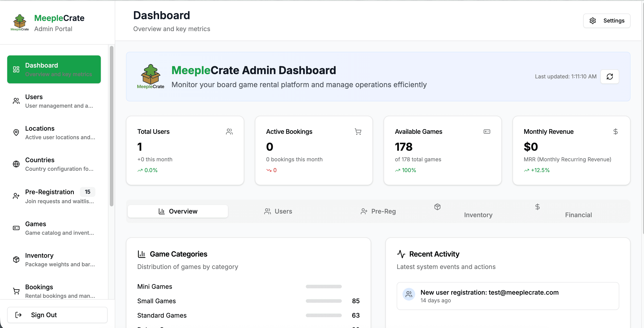Switch to the Users tab
Screen dimensions: 644x328
coord(278,211)
